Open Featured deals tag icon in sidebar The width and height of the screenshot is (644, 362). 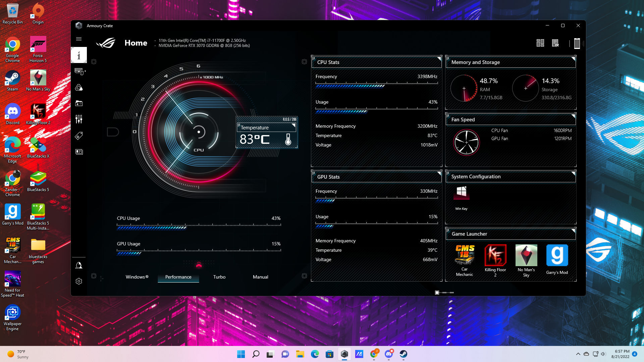tap(79, 135)
